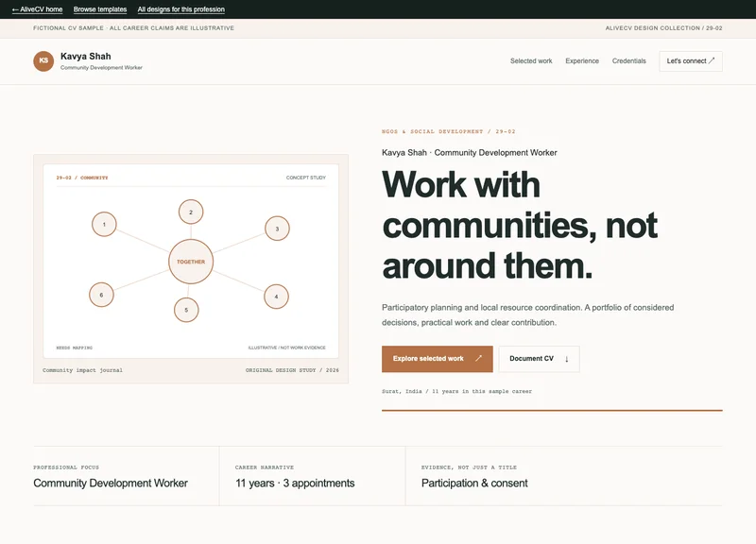Click the Kavya Shah header name
This screenshot has width=756, height=544.
coord(85,56)
